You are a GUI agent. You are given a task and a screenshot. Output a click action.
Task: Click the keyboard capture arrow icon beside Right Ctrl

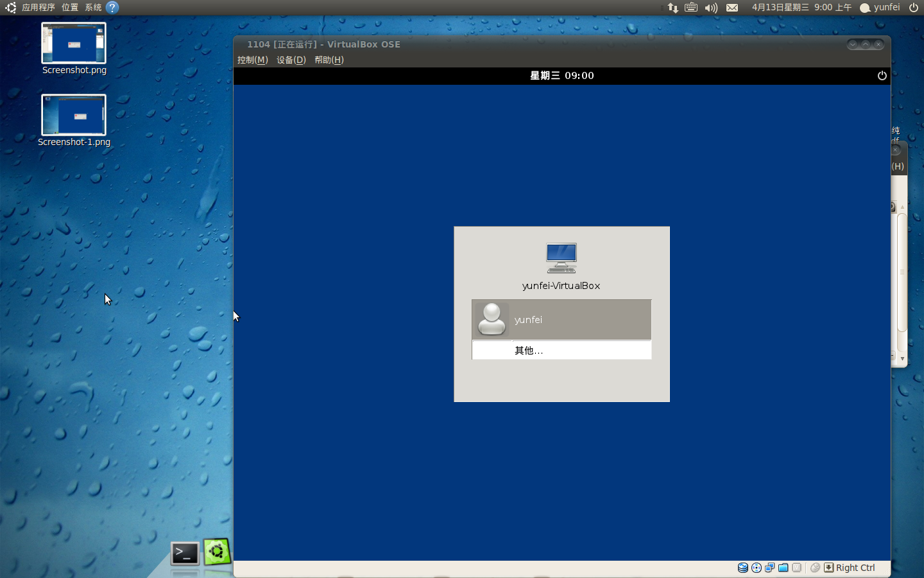tap(829, 568)
